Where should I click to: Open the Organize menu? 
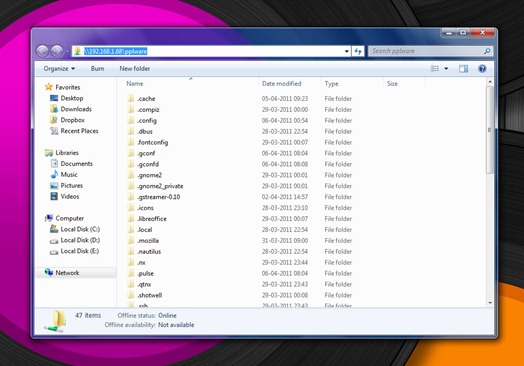[59, 69]
